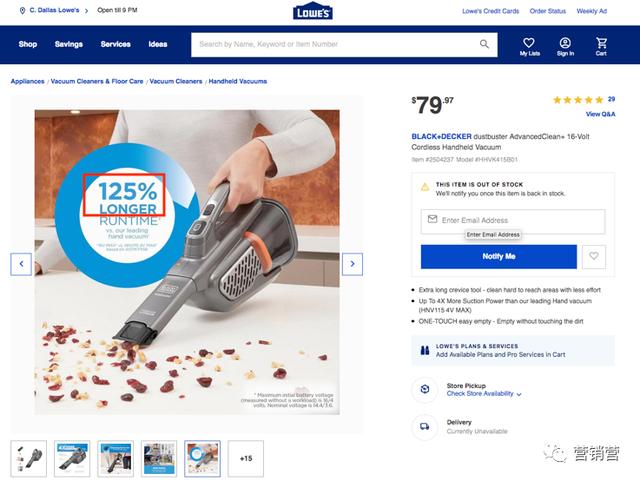Click the search magnifier icon

(x=484, y=44)
